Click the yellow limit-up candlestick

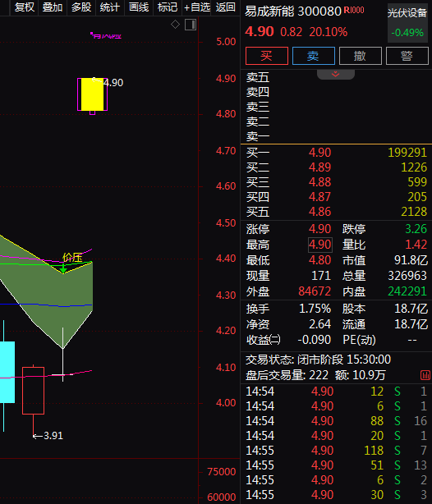click(x=92, y=94)
